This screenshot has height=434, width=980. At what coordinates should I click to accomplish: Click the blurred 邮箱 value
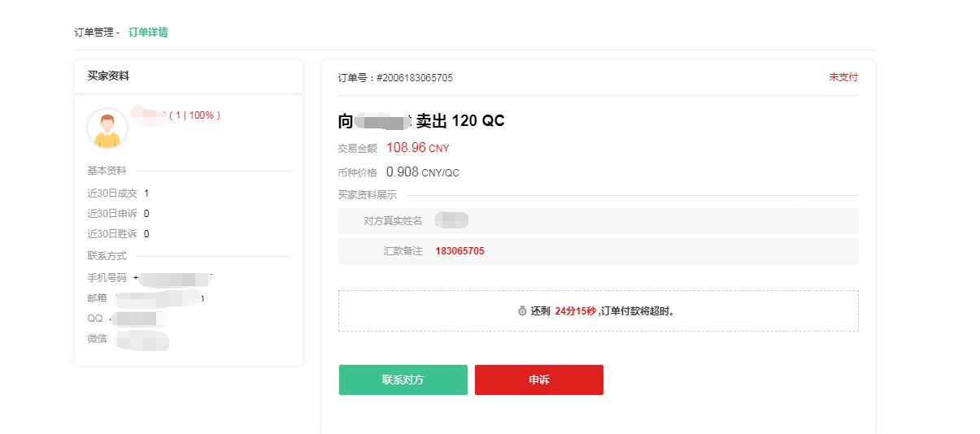159,298
